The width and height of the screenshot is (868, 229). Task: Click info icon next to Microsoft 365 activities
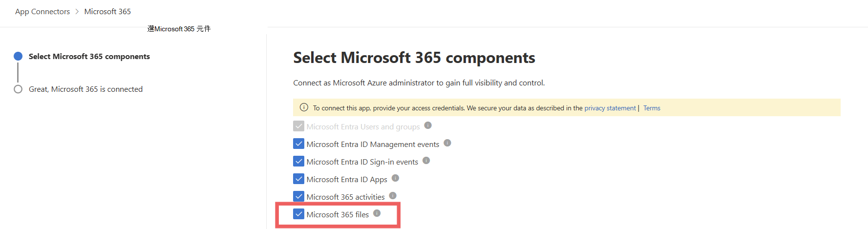393,196
